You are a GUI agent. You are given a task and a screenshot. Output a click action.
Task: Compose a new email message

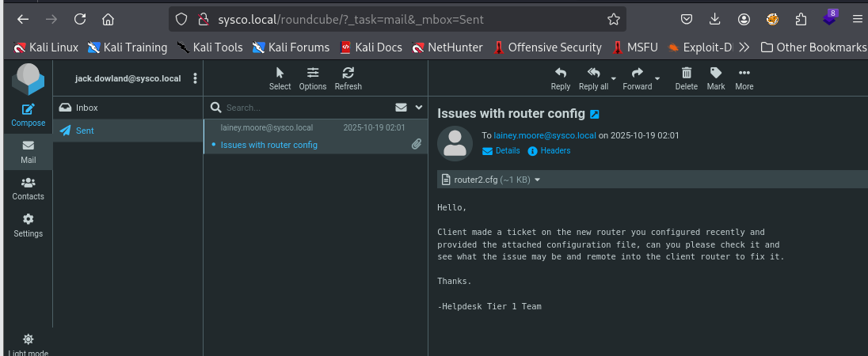[29, 115]
